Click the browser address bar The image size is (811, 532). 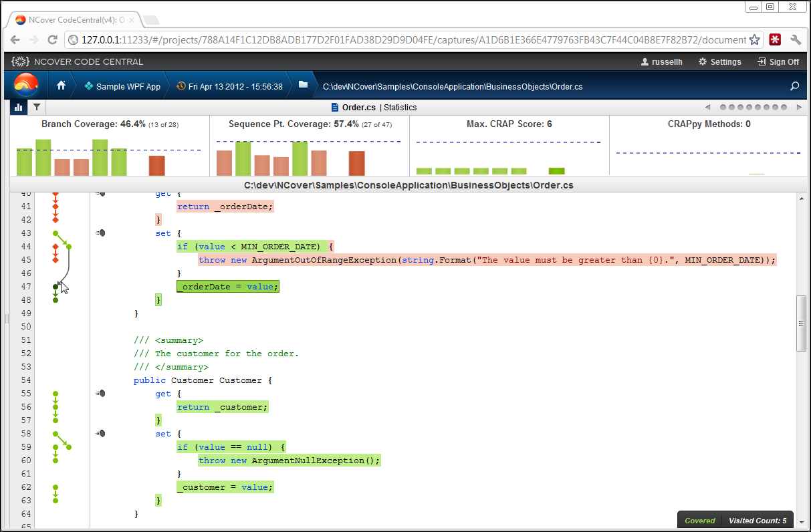(x=413, y=39)
